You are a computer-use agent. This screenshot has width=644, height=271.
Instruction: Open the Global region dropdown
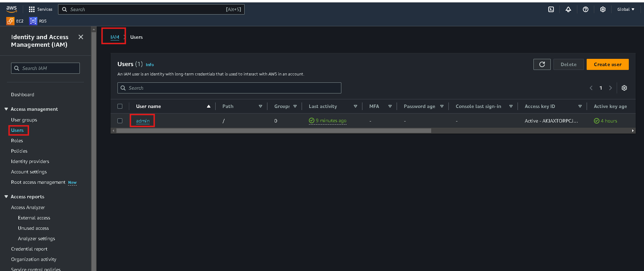[x=626, y=9]
